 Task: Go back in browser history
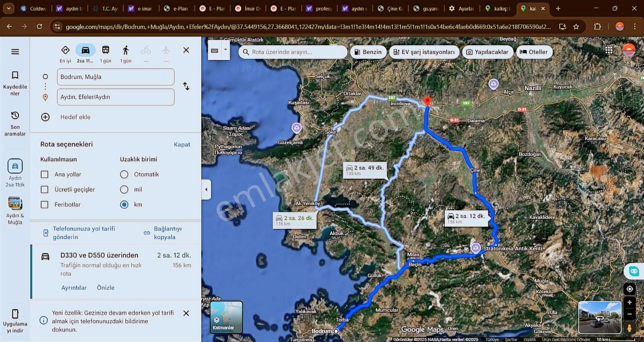click(x=9, y=27)
